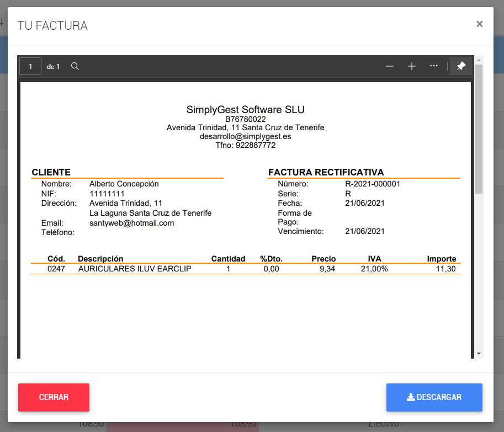Click the Importe value 11,30
Screen dimensions: 504x432
point(445,269)
